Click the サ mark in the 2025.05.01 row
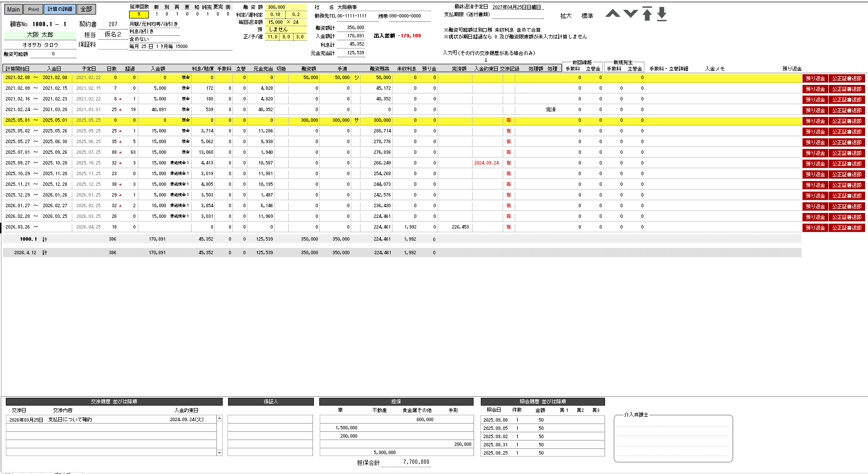Viewport: 868px width, 474px height. click(356, 120)
